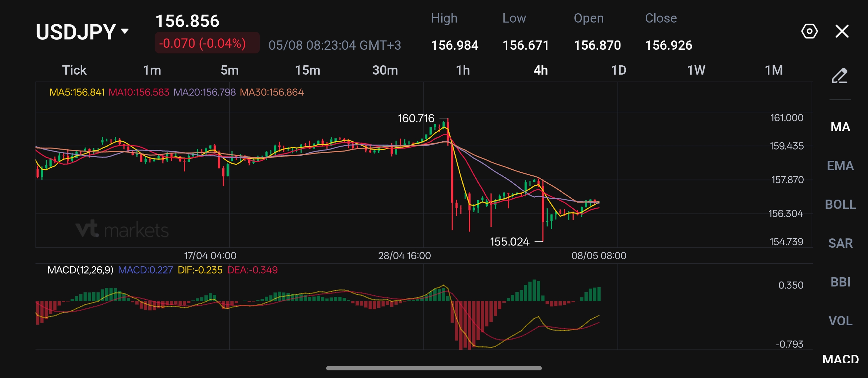Click the MACD(12,26,9) parameters label
This screenshot has width=868, height=378.
pyautogui.click(x=80, y=270)
